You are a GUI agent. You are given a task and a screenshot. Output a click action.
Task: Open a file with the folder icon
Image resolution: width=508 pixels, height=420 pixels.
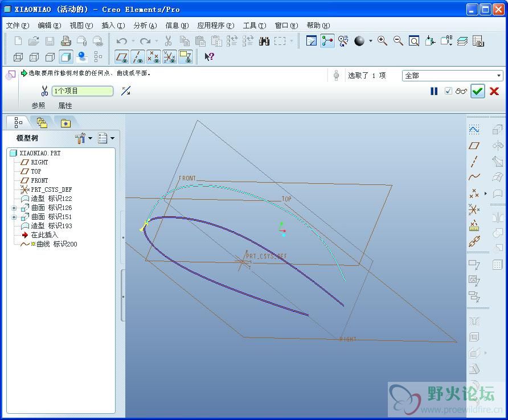pos(34,41)
